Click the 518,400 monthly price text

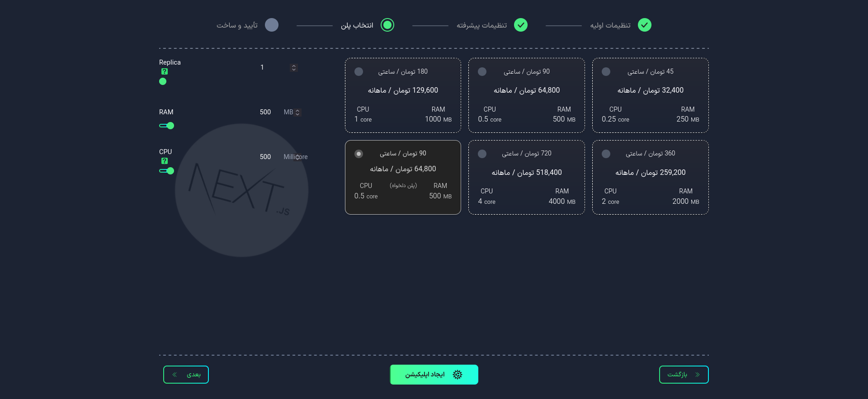(x=527, y=173)
